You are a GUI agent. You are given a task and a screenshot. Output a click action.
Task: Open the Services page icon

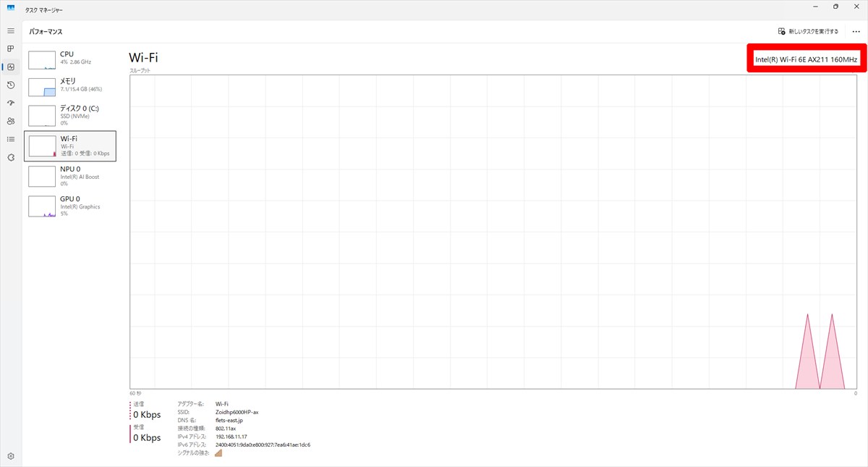pos(11,157)
